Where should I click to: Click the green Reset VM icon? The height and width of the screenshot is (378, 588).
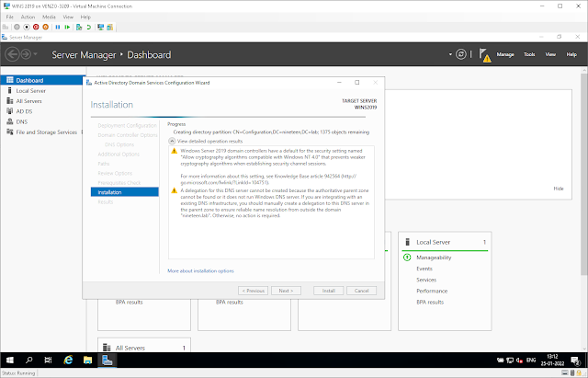tap(67, 27)
